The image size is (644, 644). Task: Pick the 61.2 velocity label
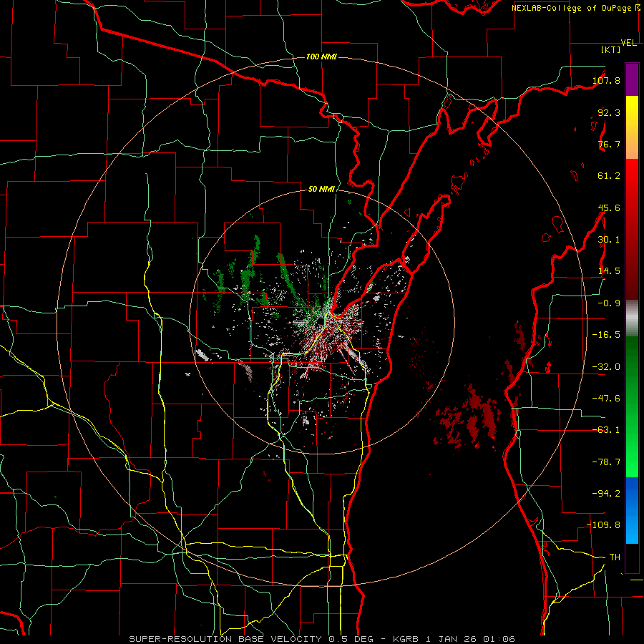(609, 176)
